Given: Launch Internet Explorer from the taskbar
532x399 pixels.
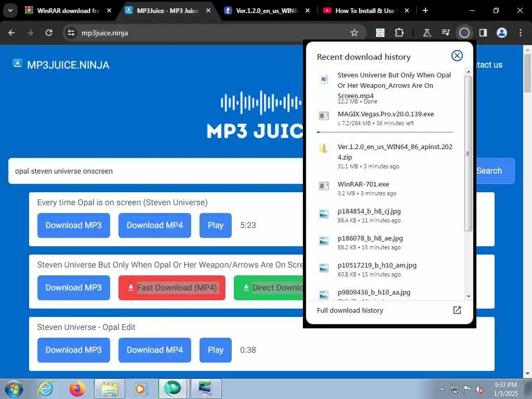Looking at the screenshot, I should [x=46, y=389].
